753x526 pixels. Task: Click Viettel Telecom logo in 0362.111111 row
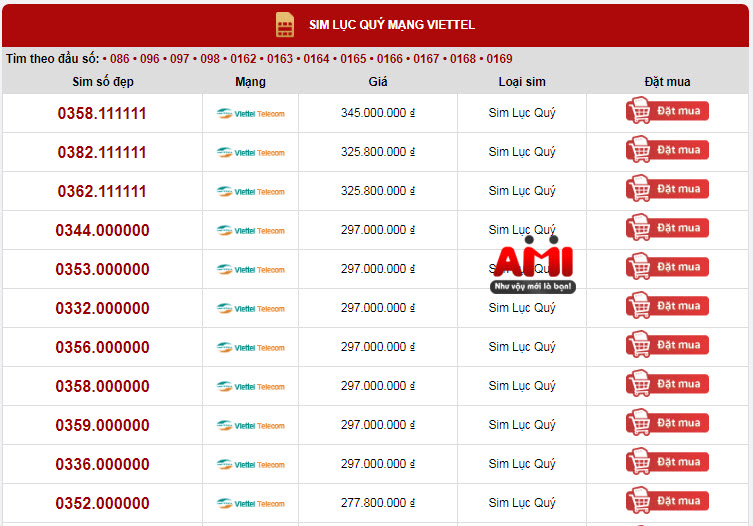(x=250, y=191)
